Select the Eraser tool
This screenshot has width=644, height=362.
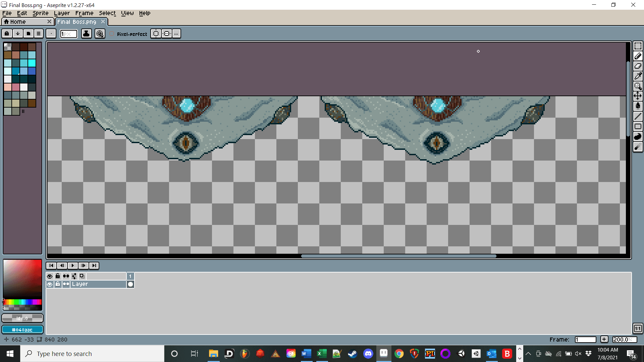point(638,66)
